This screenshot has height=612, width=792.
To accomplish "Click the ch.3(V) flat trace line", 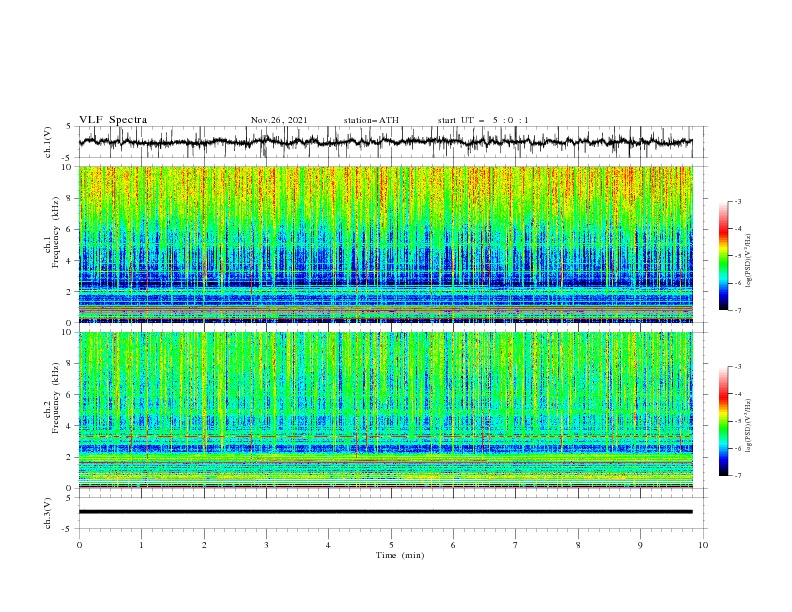I will 385,512.
